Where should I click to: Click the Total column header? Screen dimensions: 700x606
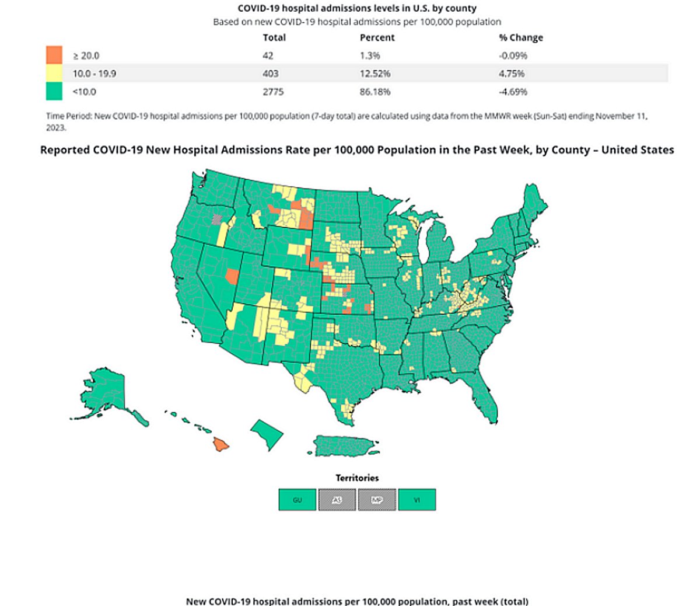(x=274, y=37)
